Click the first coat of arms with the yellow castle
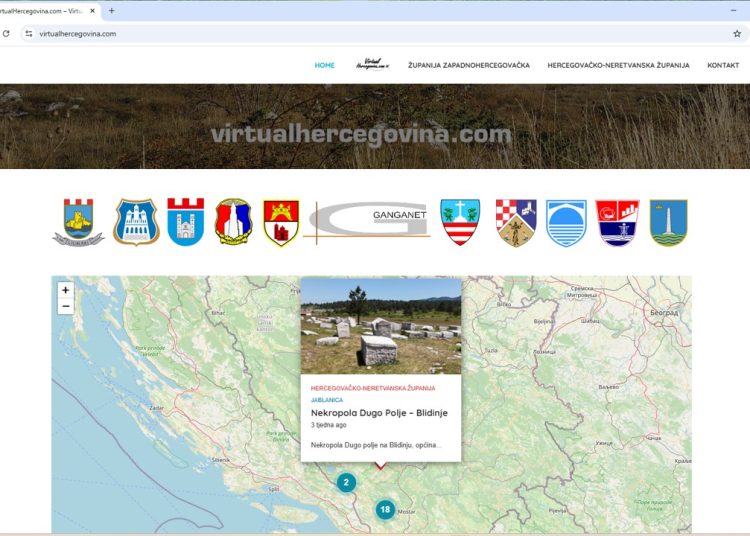Image resolution: width=750 pixels, height=536 pixels. click(x=78, y=222)
